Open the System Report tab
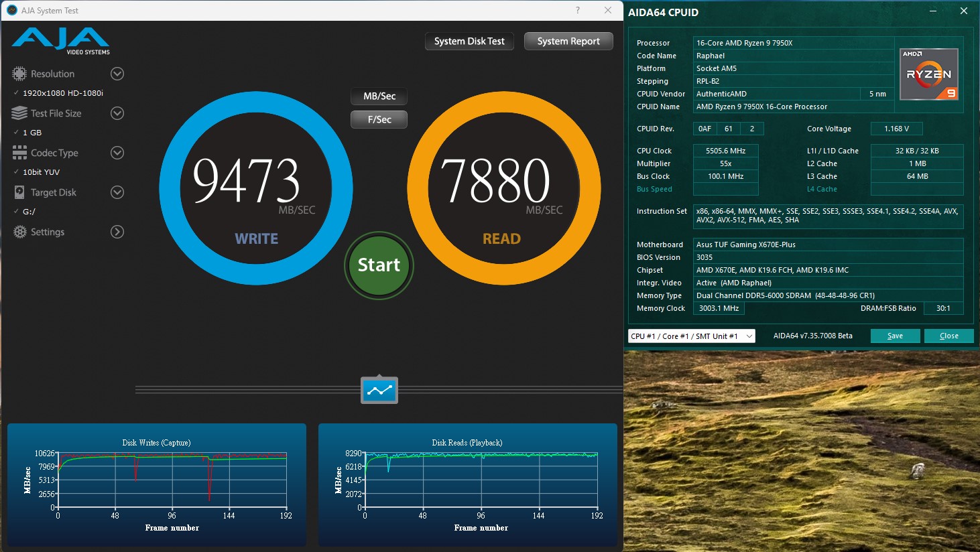The image size is (980, 552). point(568,42)
